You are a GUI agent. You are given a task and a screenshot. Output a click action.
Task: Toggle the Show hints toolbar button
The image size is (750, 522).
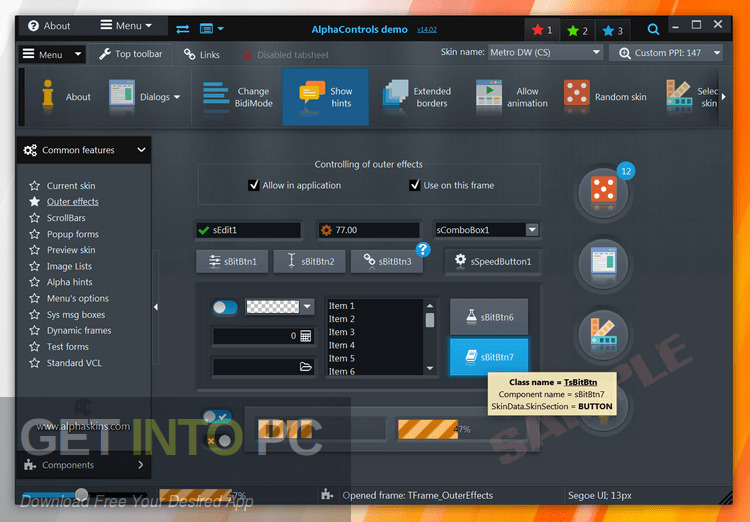click(325, 97)
